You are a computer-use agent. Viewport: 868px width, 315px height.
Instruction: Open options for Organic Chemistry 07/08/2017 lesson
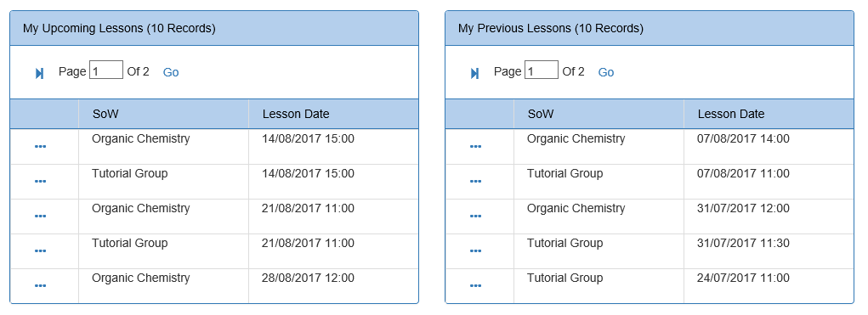tap(475, 146)
